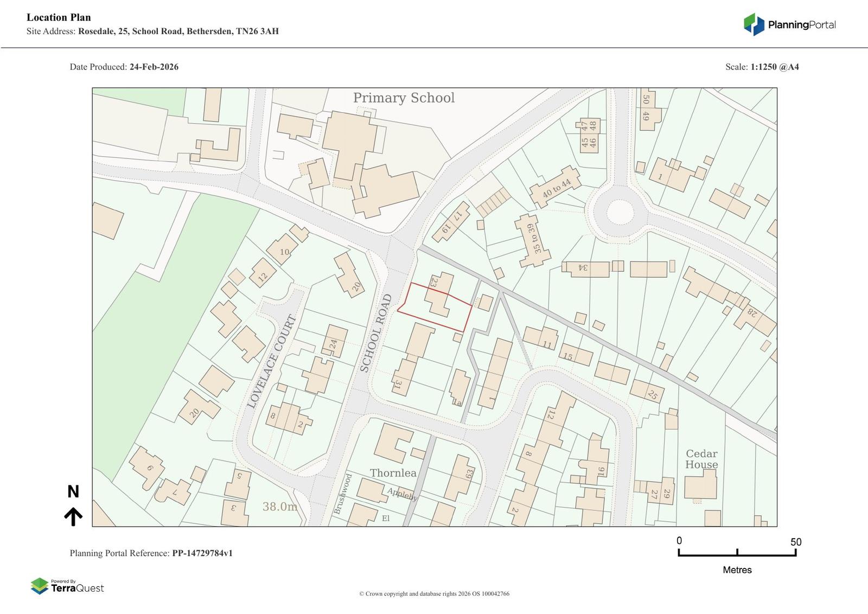Select the building labelled 40 to 44
This screenshot has width=868, height=614.
pyautogui.click(x=555, y=187)
